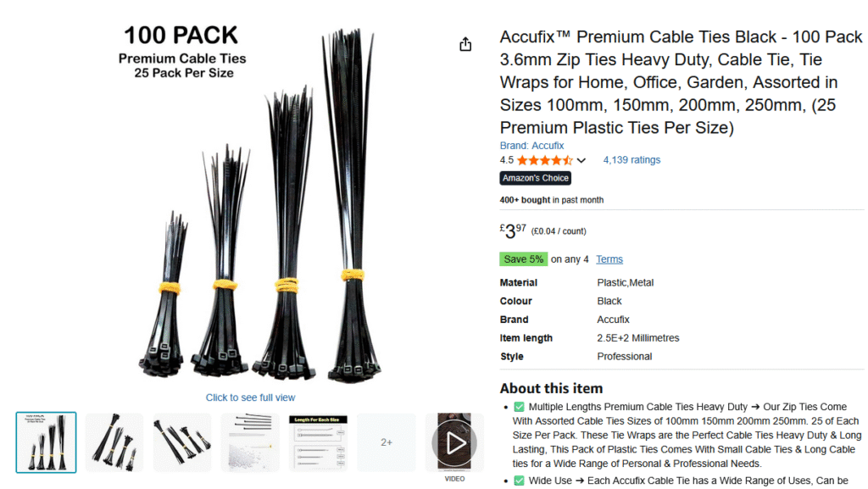This screenshot has width=868, height=489.
Task: Click the main cable ties product image
Action: click(250, 205)
